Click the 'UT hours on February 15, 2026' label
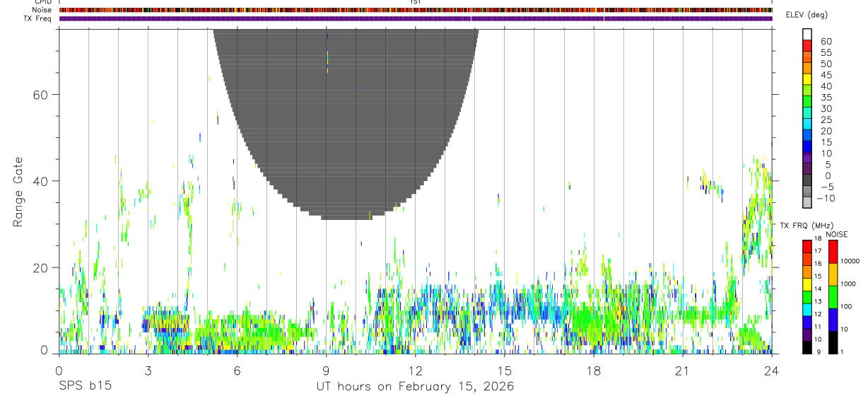Screen dimensions: 868x401 (x=414, y=387)
